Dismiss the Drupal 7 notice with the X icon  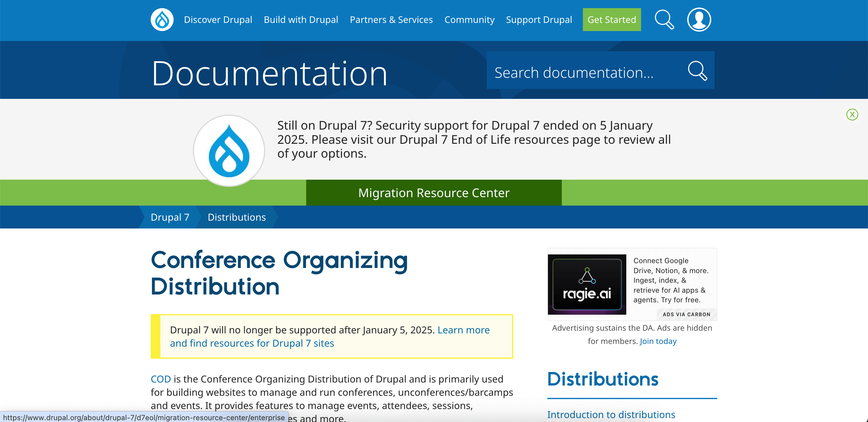852,115
